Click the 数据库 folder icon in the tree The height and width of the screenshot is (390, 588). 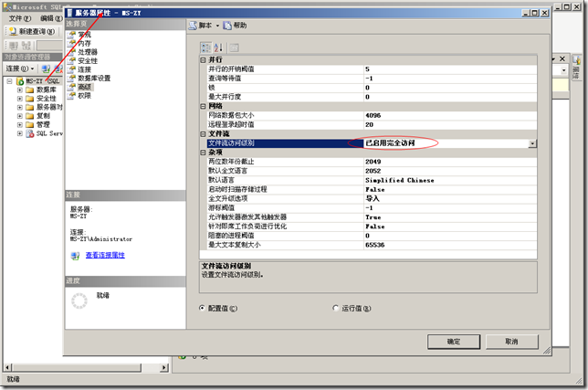click(x=30, y=90)
